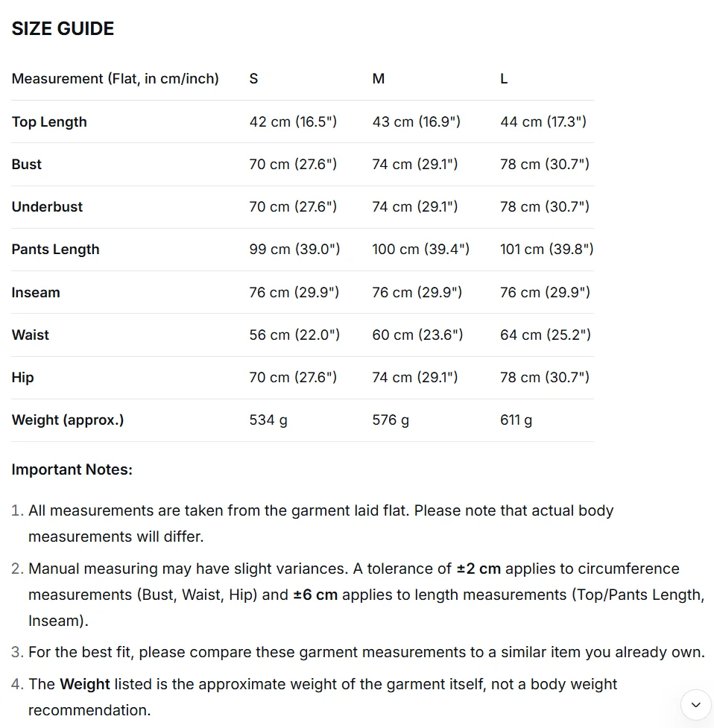The width and height of the screenshot is (714, 728).
Task: Click the Measurement (Flat, in cm/inch) header
Action: [x=115, y=78]
